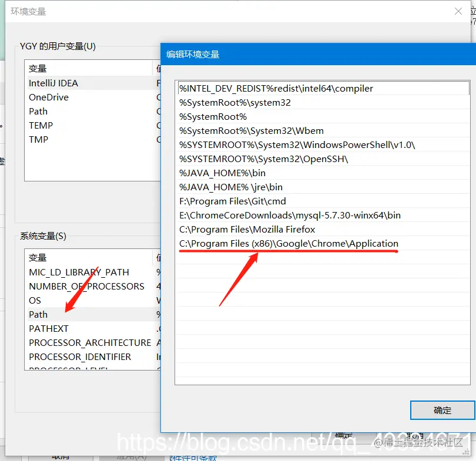Select Path in system variables list
Image resolution: width=476 pixels, height=461 pixels.
pos(93,314)
